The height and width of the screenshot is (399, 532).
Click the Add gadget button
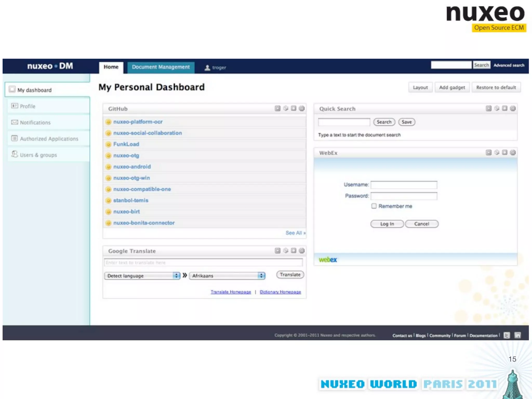(x=452, y=88)
